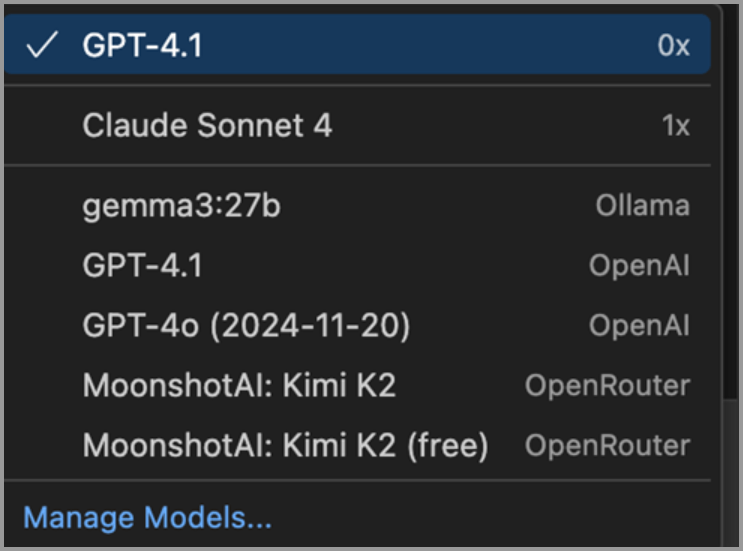Select the GPT-4o (2024-11-20) model
743x551 pixels.
246,325
